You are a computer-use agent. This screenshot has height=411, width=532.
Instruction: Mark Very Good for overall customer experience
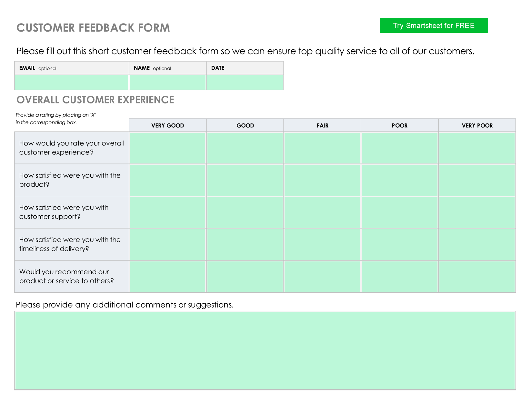(x=167, y=148)
